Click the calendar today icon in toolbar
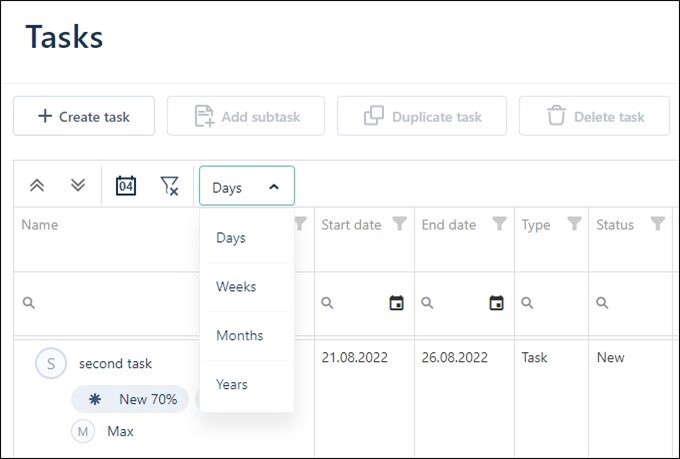The width and height of the screenshot is (680, 459). 126,186
